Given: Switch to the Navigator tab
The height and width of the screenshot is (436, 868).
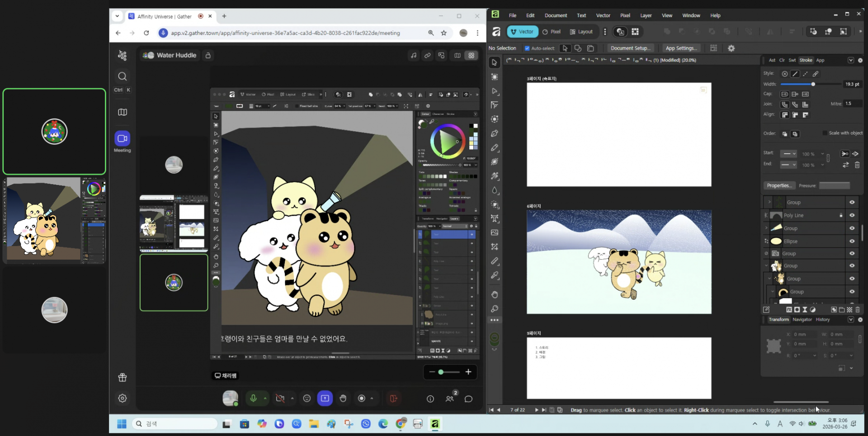Looking at the screenshot, I should pos(802,319).
